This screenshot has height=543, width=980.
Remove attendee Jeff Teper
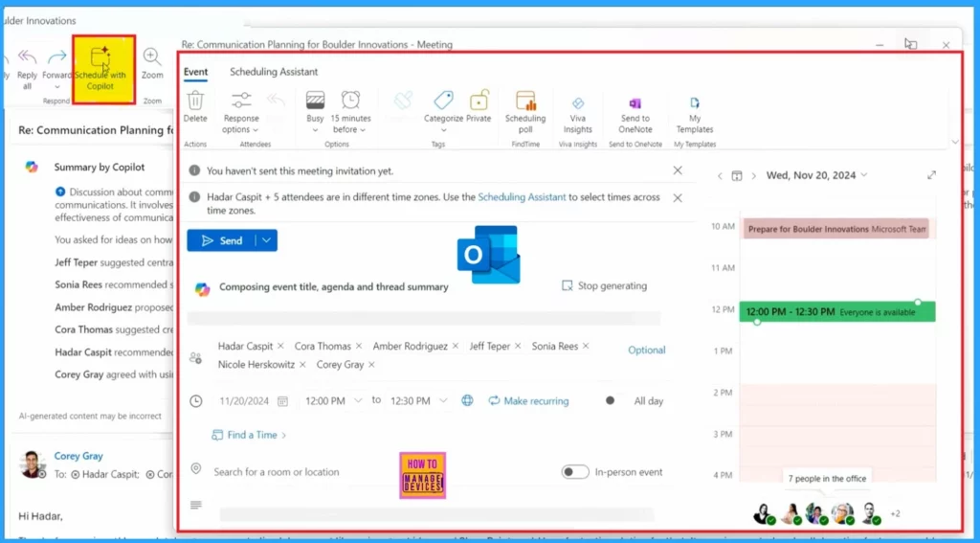(518, 346)
